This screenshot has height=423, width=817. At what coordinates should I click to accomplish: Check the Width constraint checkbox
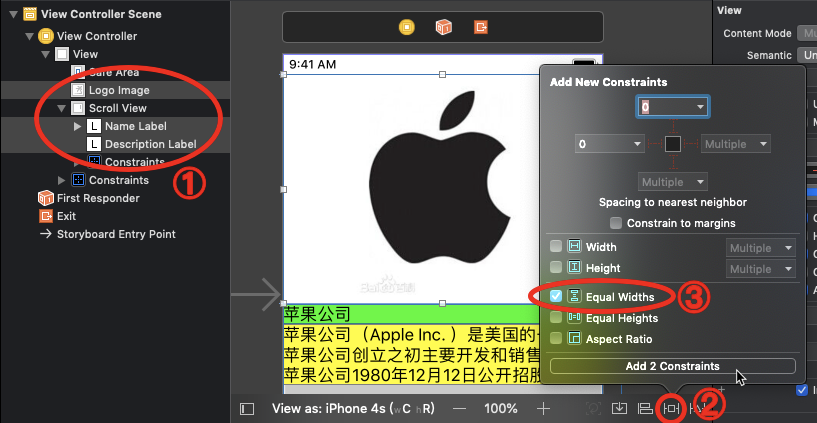click(x=556, y=246)
